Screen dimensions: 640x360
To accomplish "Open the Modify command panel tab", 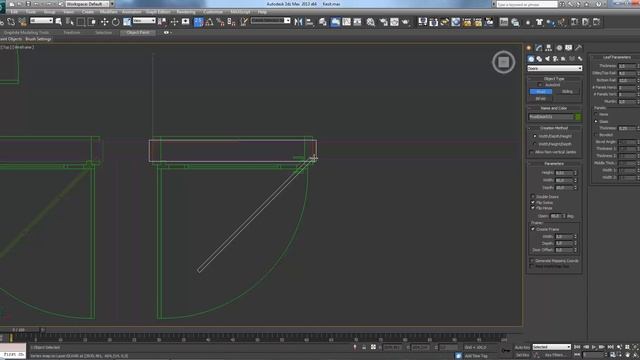I will point(539,48).
